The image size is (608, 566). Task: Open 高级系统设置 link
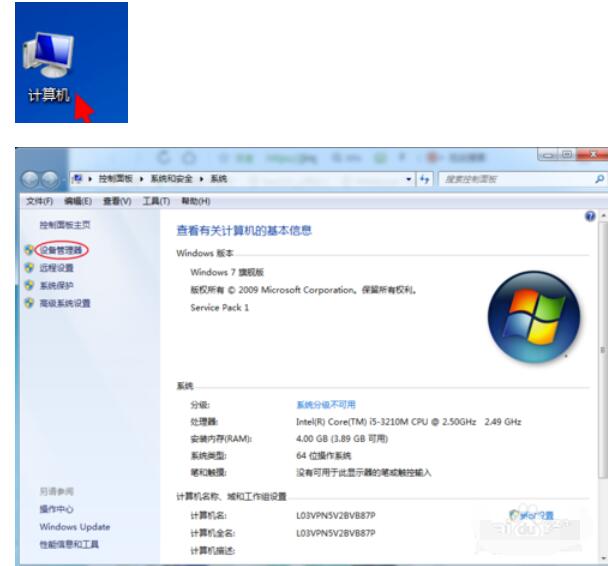[65, 303]
